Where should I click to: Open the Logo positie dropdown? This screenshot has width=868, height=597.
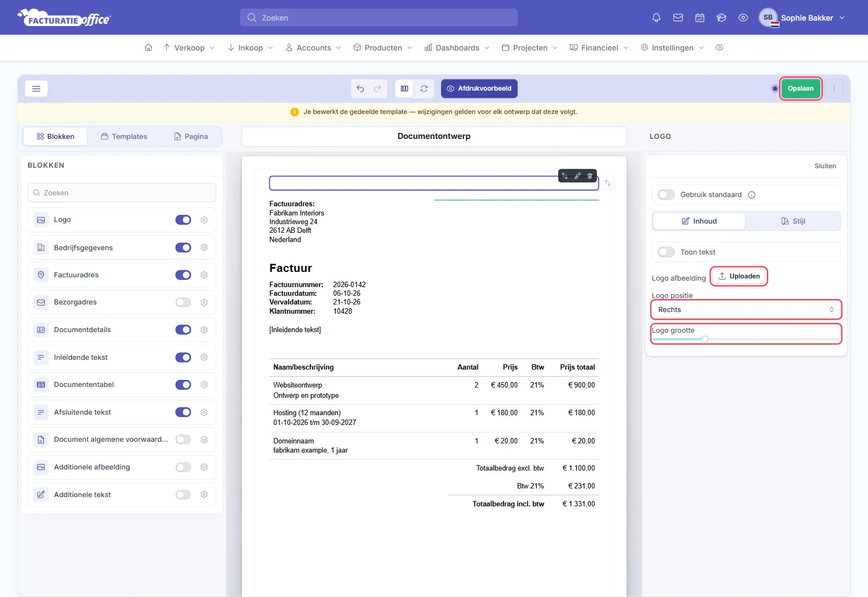pos(746,310)
